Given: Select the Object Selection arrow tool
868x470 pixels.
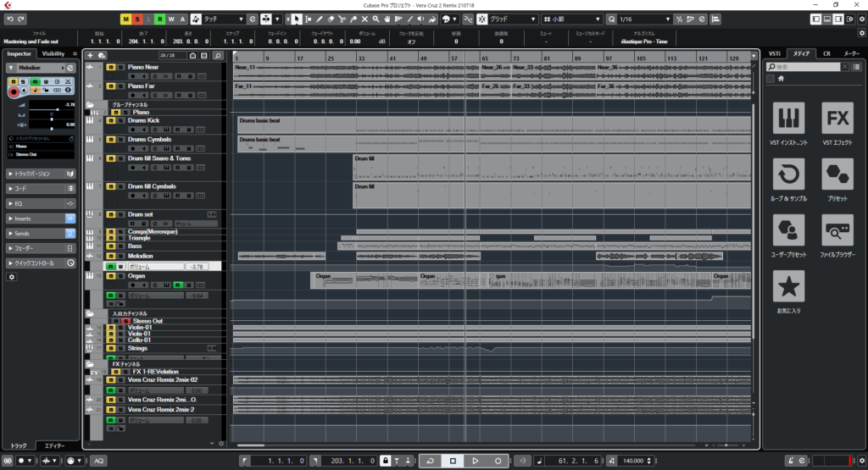Looking at the screenshot, I should pos(297,19).
